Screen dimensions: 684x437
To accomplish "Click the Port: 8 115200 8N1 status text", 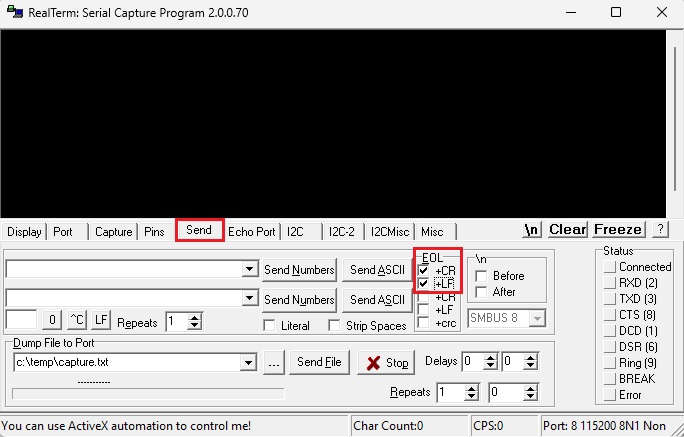I will tap(604, 426).
